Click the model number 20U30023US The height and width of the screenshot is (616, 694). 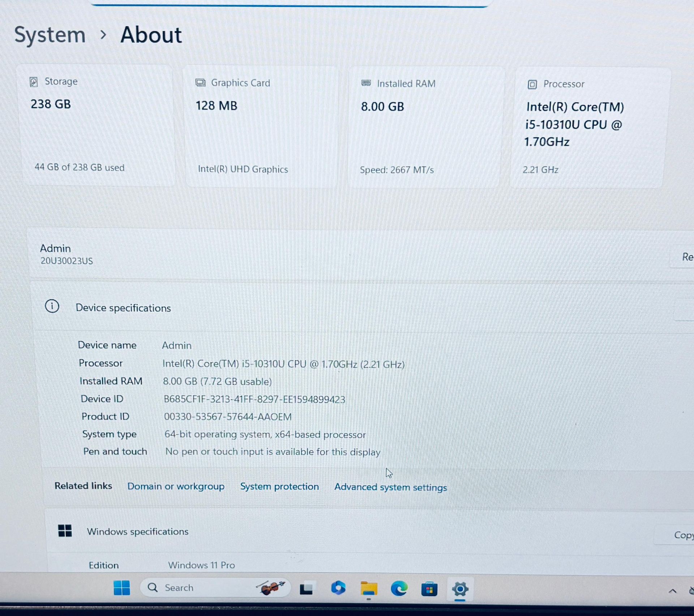coord(67,261)
